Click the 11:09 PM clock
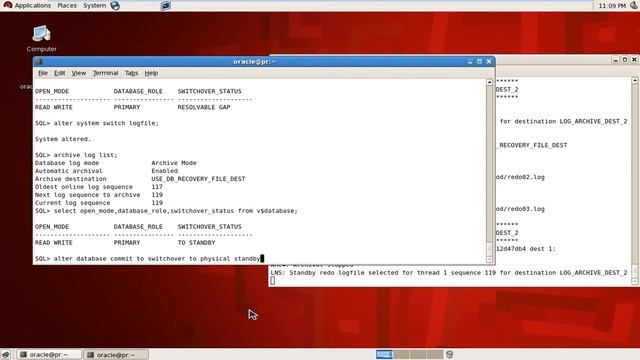 click(612, 6)
